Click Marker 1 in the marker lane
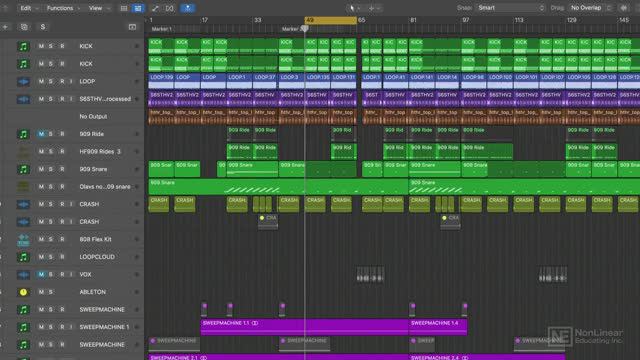640x360 pixels. 162,29
